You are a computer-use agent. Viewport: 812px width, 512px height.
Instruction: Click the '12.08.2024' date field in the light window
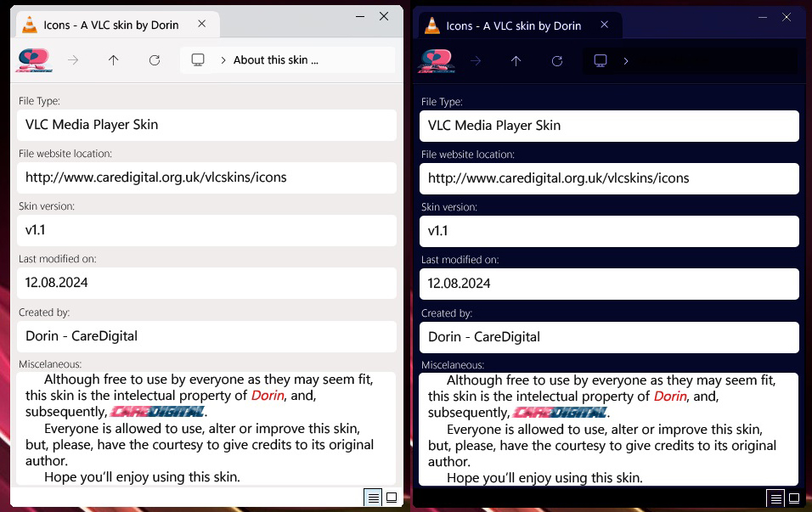pos(206,284)
